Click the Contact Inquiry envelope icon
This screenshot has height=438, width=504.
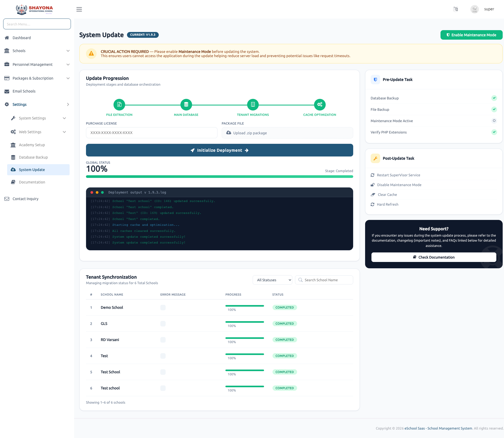coord(7,199)
